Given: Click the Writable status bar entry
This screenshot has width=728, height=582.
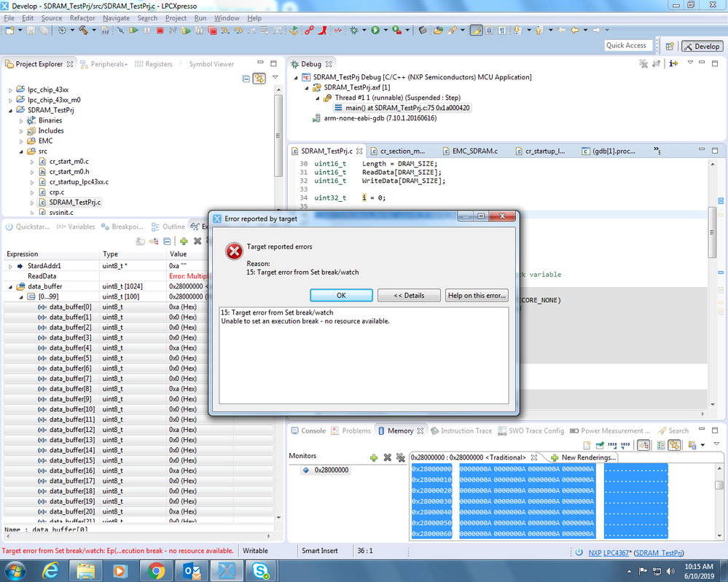Looking at the screenshot, I should coord(255,551).
